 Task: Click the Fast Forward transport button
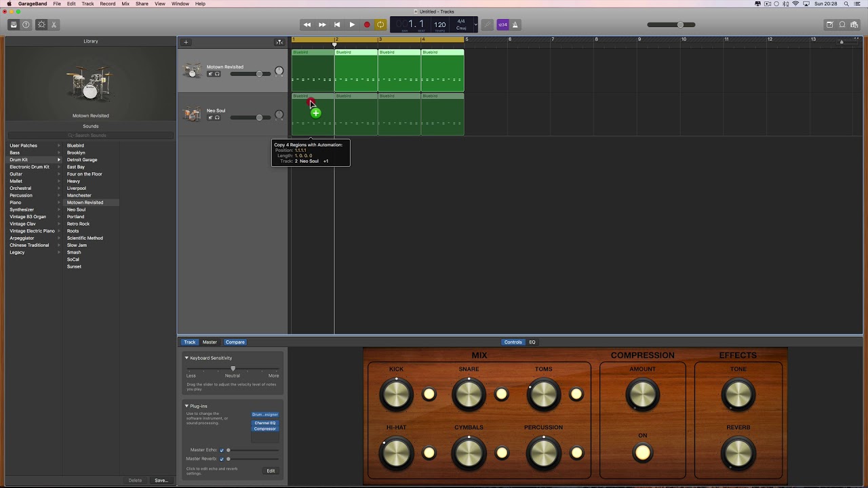(x=322, y=24)
